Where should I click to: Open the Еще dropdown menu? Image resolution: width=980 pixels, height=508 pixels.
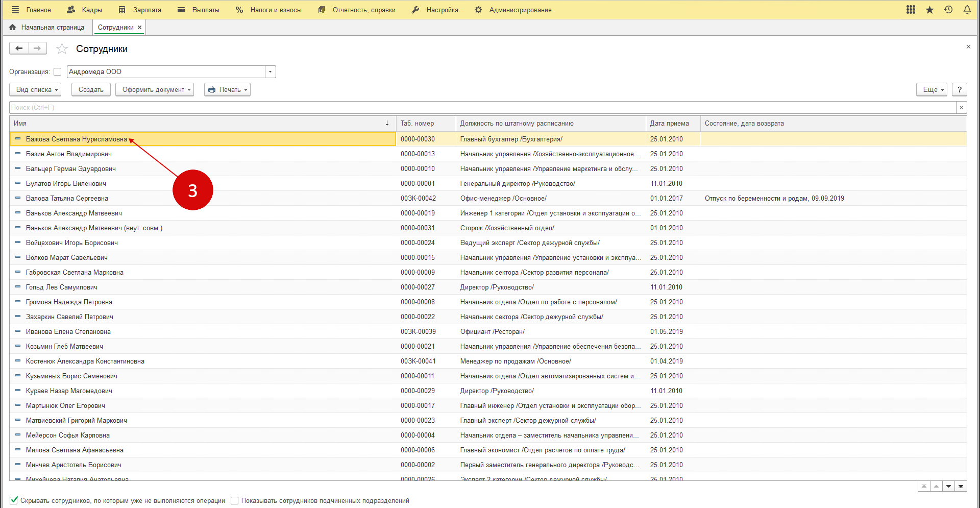[932, 89]
